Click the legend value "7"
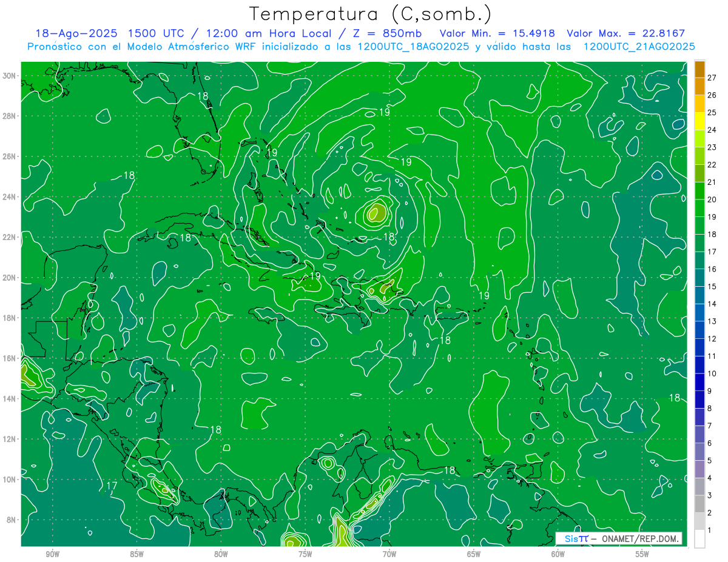 click(x=710, y=426)
